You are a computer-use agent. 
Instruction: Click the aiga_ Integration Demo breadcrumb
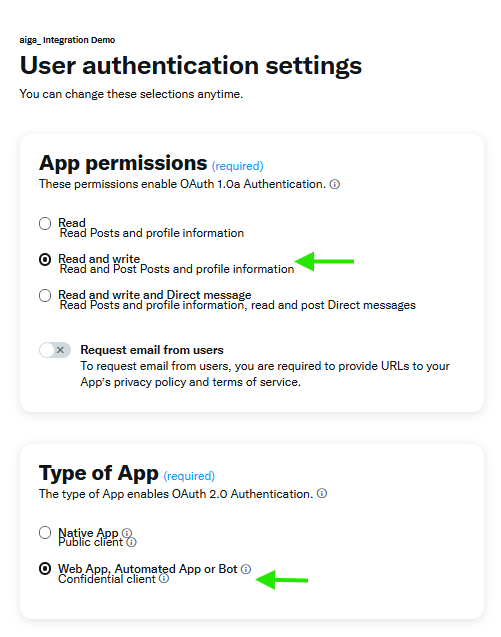point(67,40)
